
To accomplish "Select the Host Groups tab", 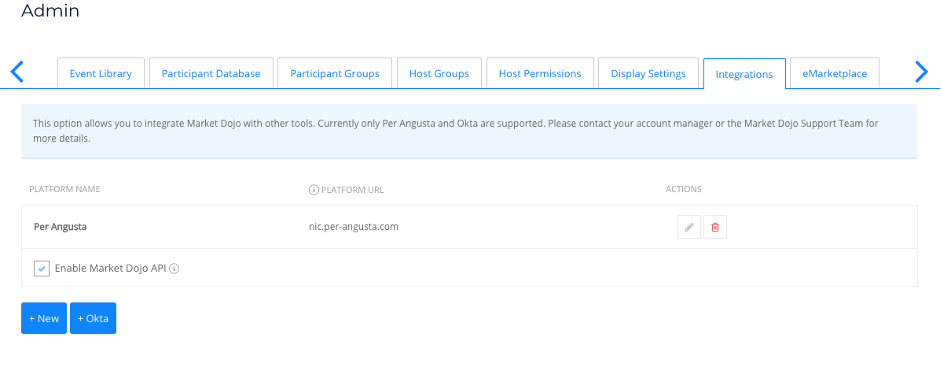I will [439, 73].
